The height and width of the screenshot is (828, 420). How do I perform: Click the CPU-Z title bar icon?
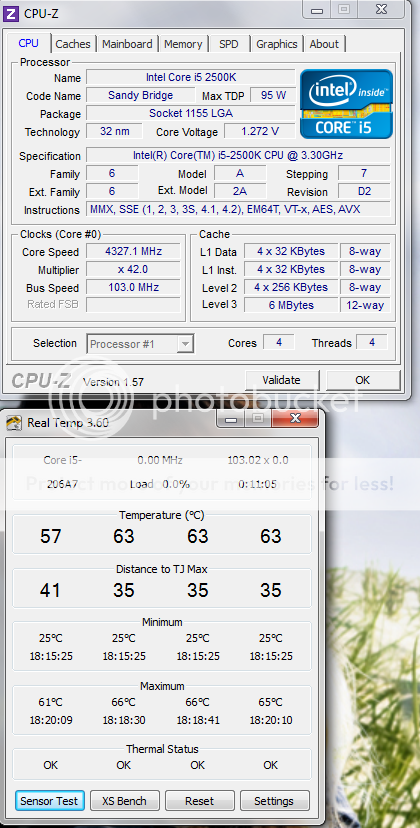click(12, 14)
